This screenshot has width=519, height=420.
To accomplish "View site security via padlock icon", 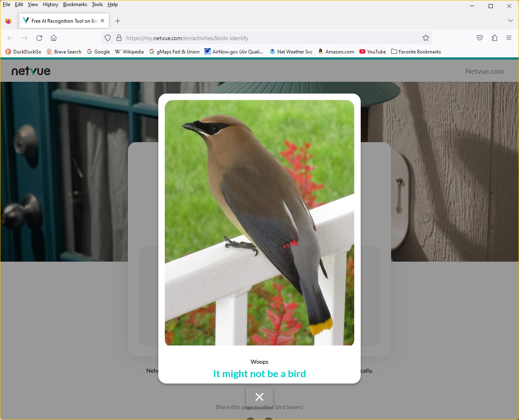I will coord(119,38).
